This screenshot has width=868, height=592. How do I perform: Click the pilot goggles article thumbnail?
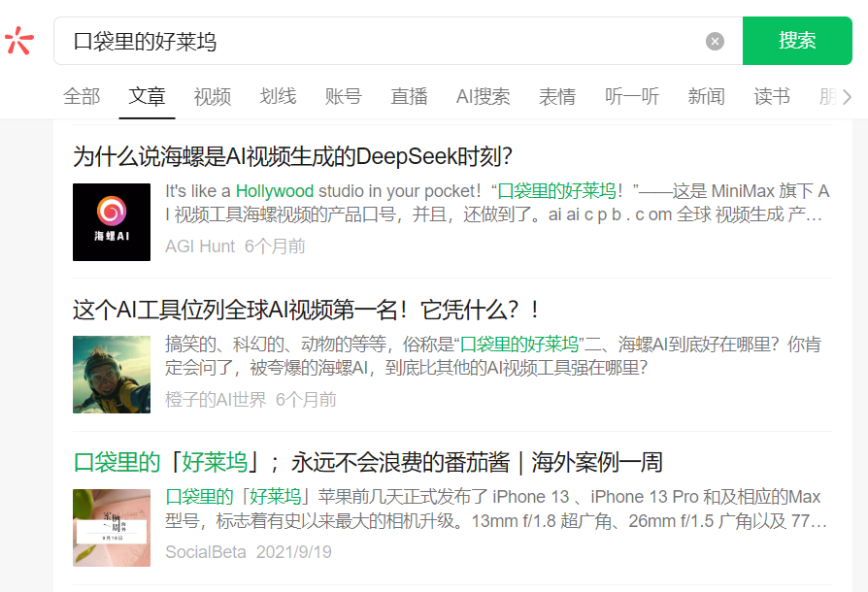pyautogui.click(x=112, y=375)
